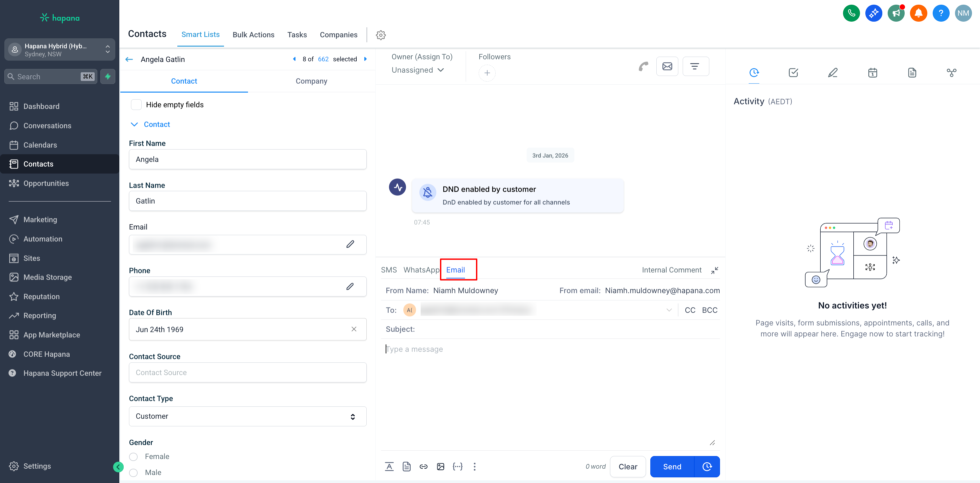Click the green phone dialer icon
The width and height of the screenshot is (980, 483).
[x=851, y=13]
